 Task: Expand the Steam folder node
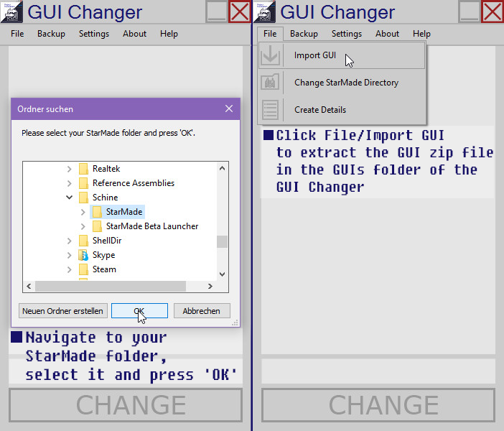[x=69, y=269]
